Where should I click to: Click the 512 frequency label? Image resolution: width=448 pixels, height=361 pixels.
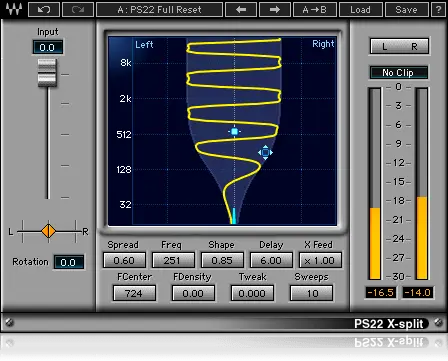124,135
